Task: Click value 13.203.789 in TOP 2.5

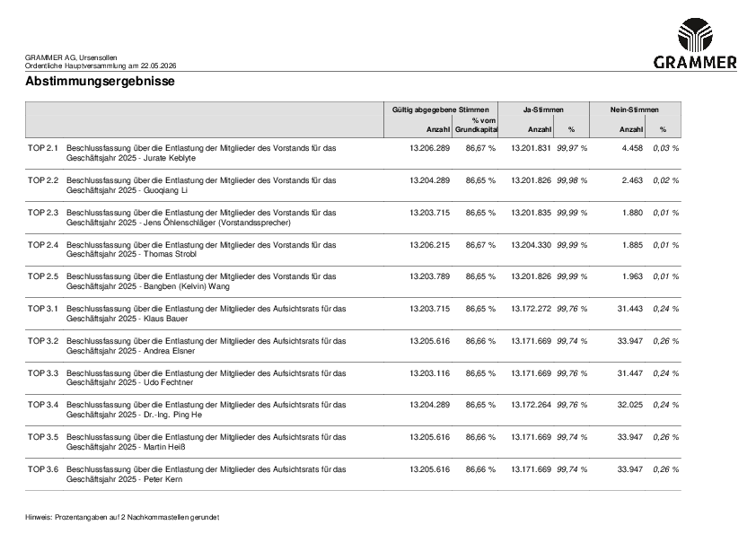Action: point(429,276)
